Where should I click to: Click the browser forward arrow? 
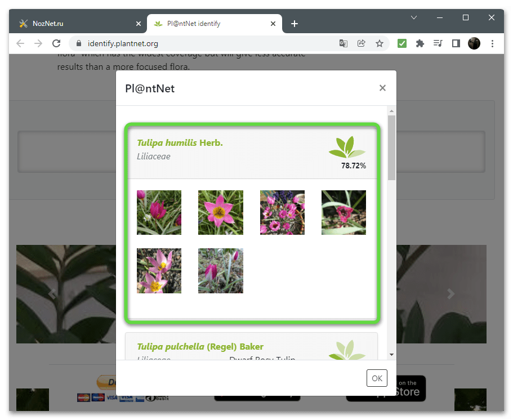[38, 43]
